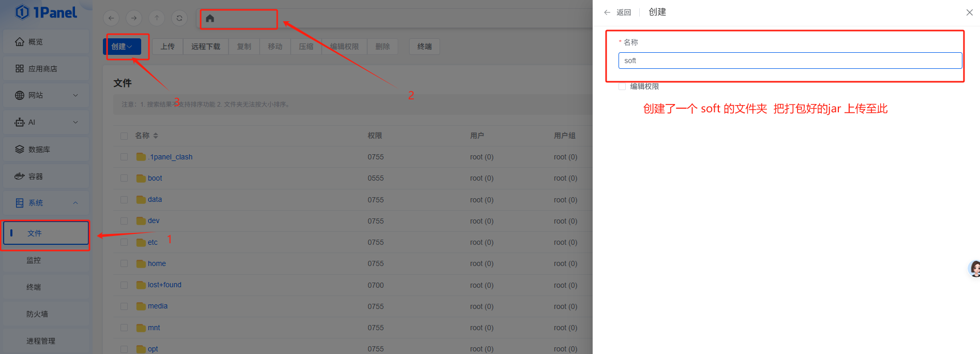Enable the 编辑权限 checkbox in drawer
Screen dimensions: 980x354
(x=622, y=86)
